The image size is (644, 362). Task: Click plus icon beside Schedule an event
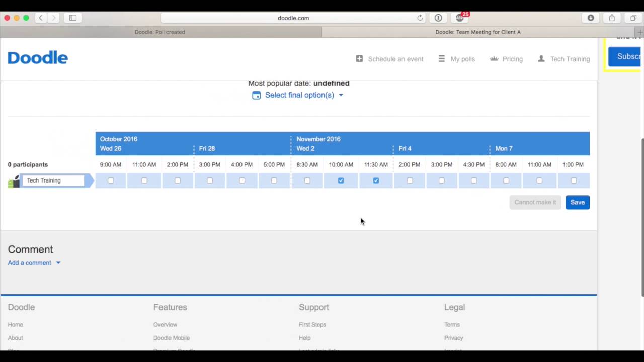(x=359, y=59)
